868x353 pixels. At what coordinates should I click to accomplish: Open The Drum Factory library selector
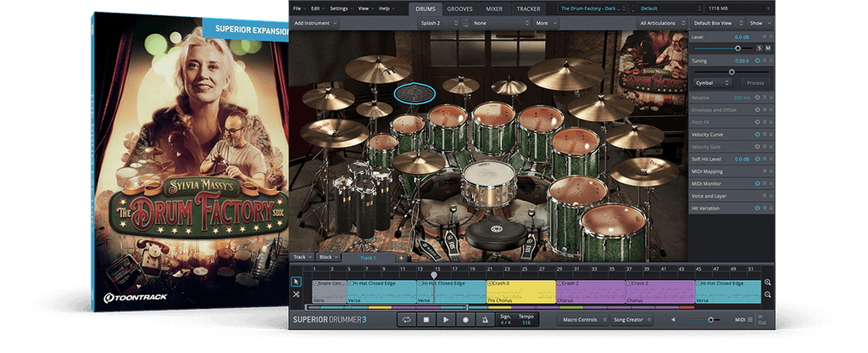[593, 8]
